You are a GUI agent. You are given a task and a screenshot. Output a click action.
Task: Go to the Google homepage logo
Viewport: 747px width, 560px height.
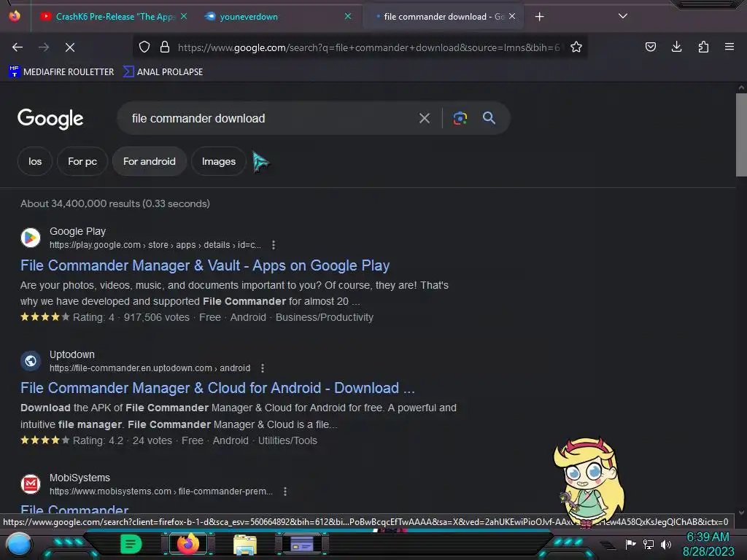[x=50, y=119]
